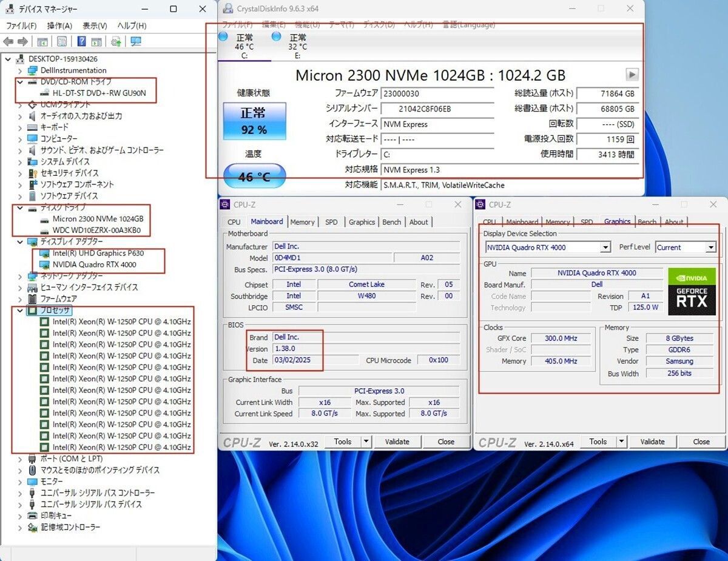728x561 pixels.
Task: Collapse the DVD/CD-ROM ドライブ category
Action: (20, 82)
